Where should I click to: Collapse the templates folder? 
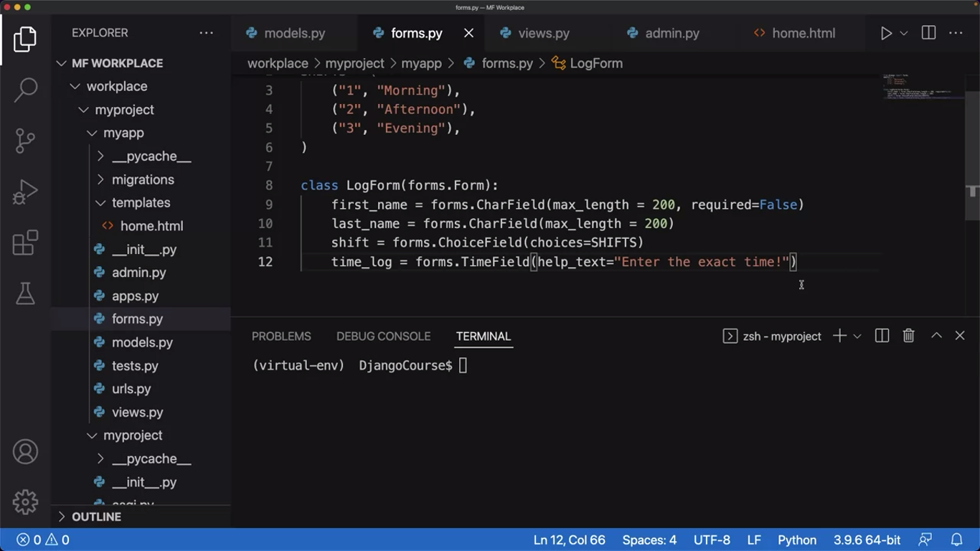tap(141, 202)
